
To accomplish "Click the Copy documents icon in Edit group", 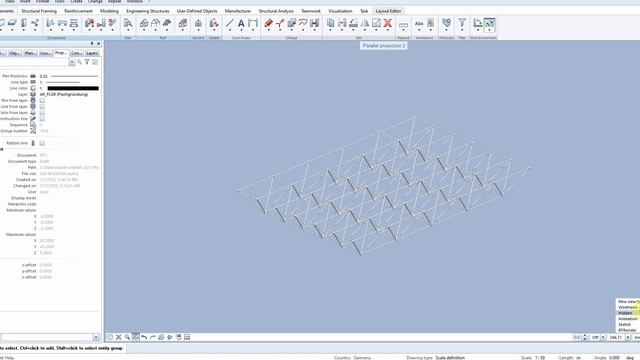I will tap(330, 23).
